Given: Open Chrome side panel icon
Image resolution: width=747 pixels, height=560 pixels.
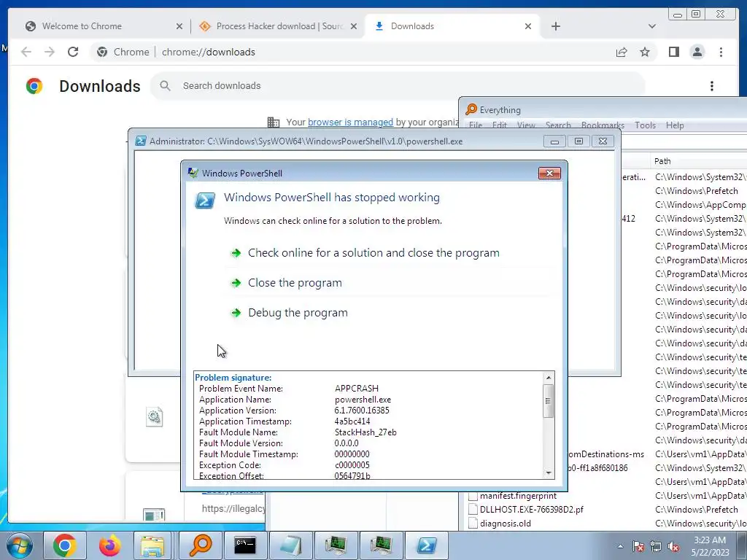Looking at the screenshot, I should [673, 52].
